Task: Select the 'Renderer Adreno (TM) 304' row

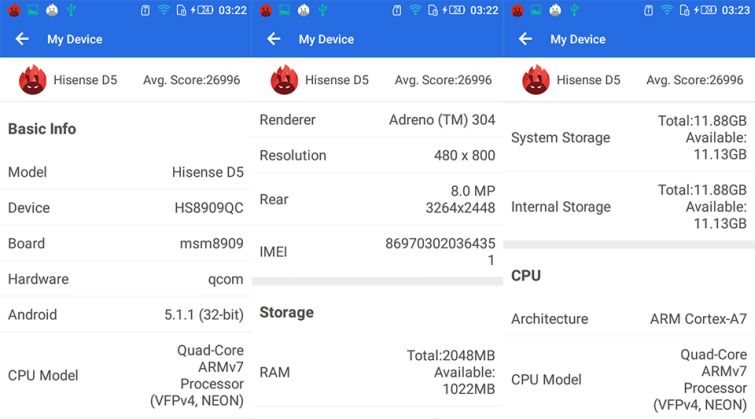Action: click(378, 119)
